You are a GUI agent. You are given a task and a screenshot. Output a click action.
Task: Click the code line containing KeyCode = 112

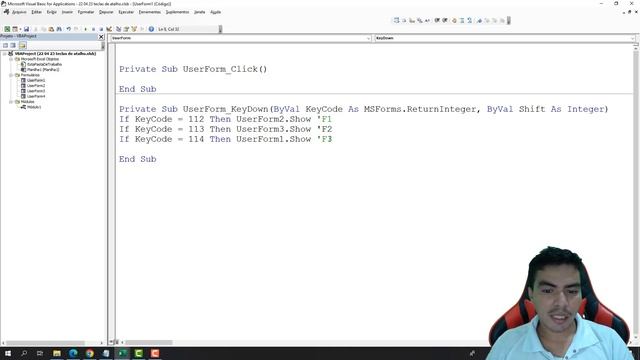pos(225,119)
